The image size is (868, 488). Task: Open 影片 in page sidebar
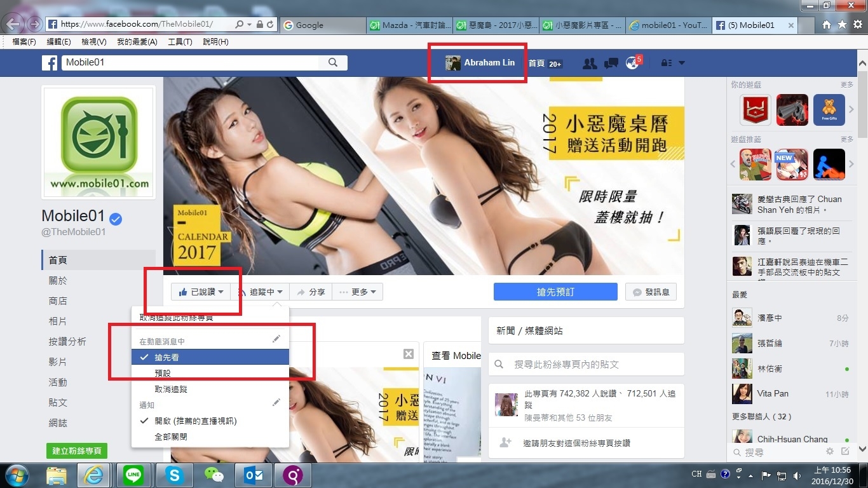tap(58, 362)
